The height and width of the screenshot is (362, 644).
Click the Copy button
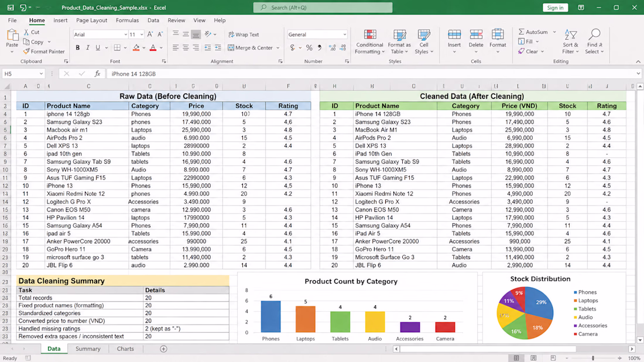pyautogui.click(x=34, y=42)
